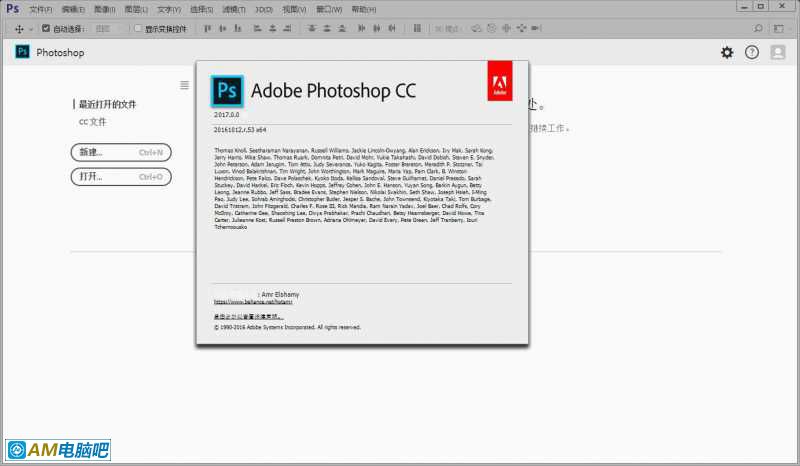Select the 3D roll mode icon
The height and width of the screenshot is (466, 800).
pos(491,29)
